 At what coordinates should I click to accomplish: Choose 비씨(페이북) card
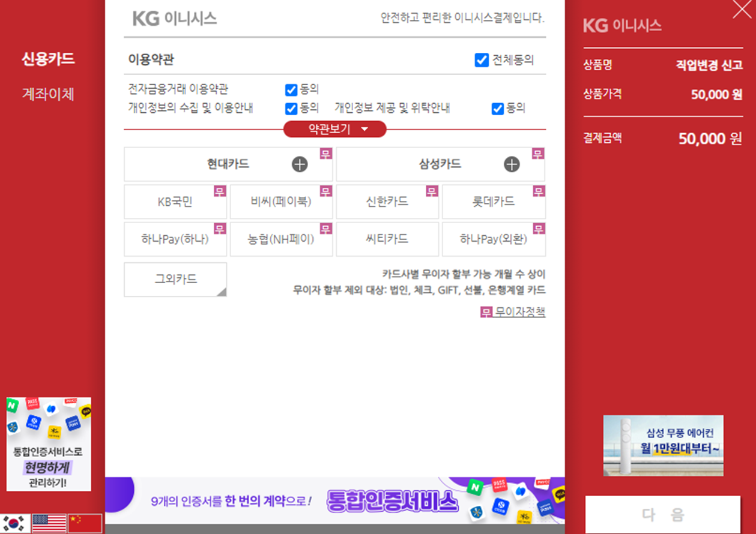(281, 202)
